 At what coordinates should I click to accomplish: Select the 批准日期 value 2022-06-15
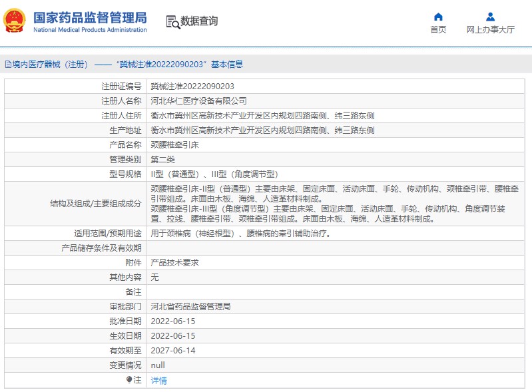[173, 321]
